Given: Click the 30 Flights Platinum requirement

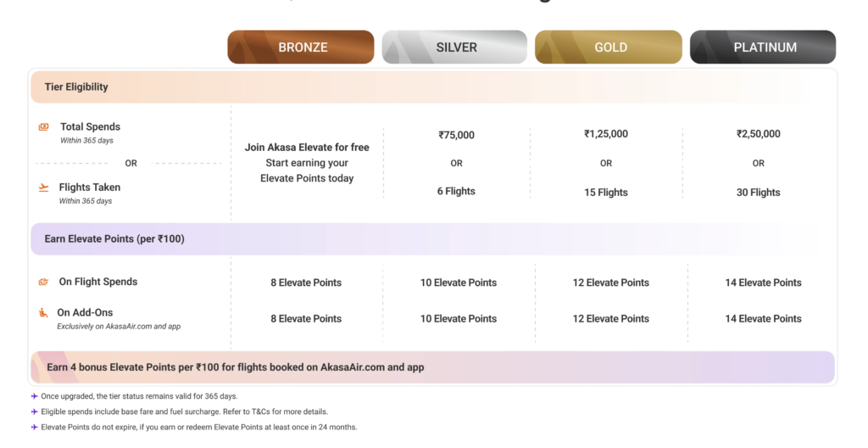Looking at the screenshot, I should click(759, 193).
